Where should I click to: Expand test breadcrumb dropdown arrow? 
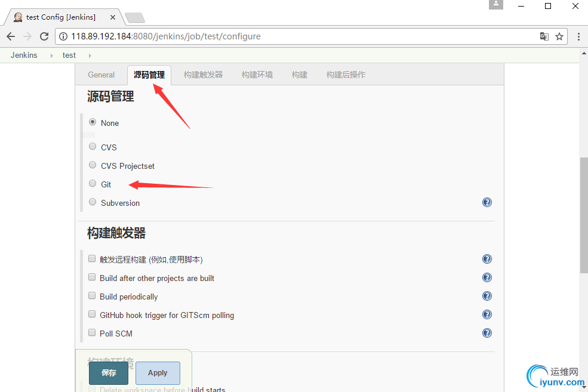pyautogui.click(x=90, y=55)
